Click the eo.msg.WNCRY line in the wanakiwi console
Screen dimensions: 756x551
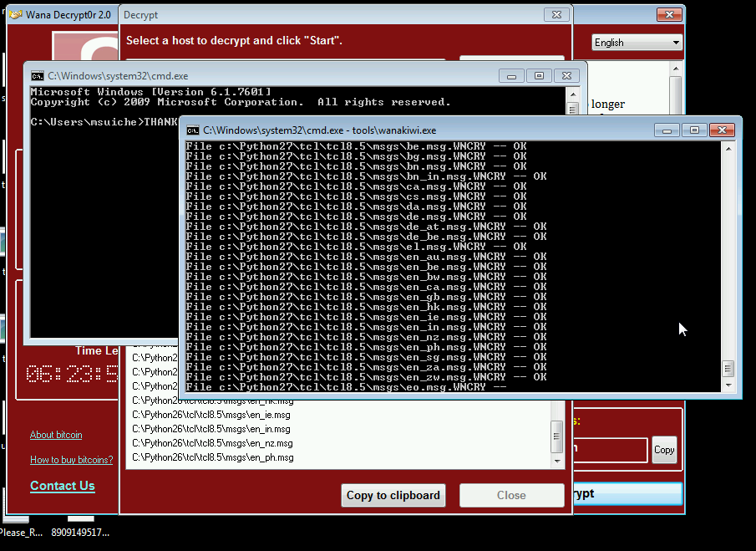tap(346, 387)
